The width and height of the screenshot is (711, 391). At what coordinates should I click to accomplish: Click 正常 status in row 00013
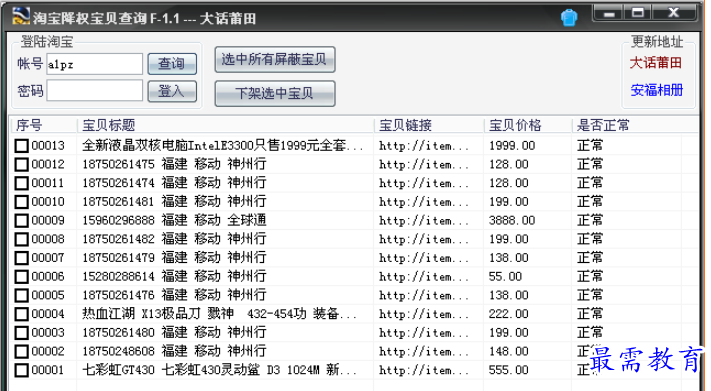(x=590, y=146)
